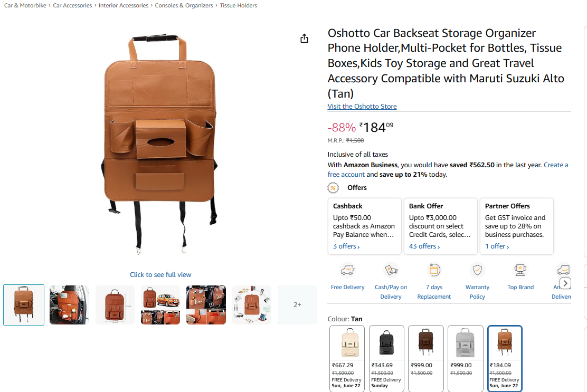Choose the grey colour option
587x392 pixels.
click(x=466, y=358)
